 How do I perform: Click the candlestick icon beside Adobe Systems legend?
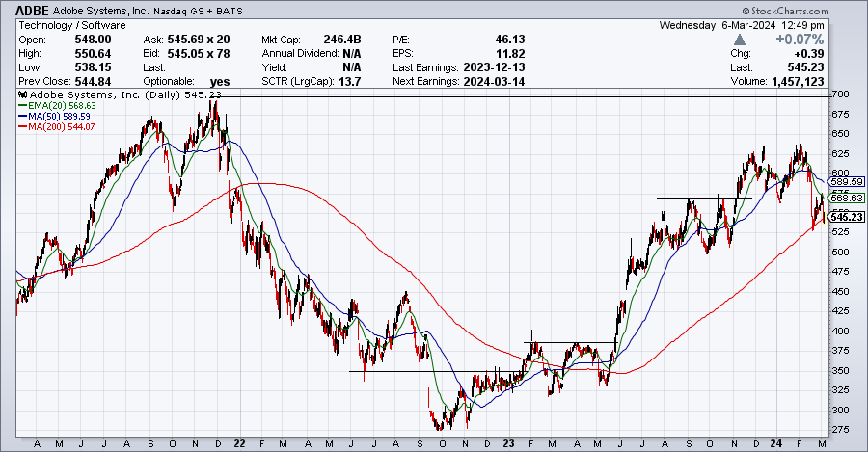(x=23, y=94)
